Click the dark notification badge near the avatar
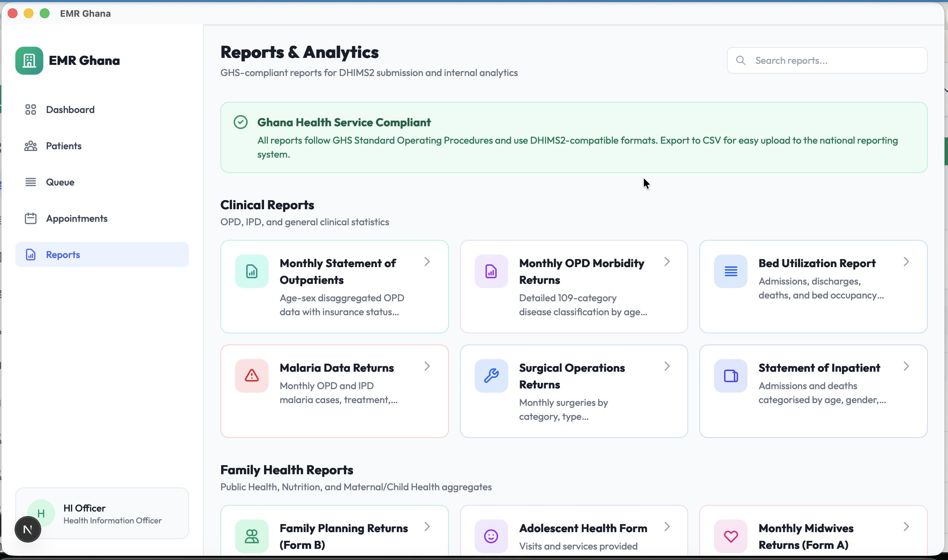 [28, 529]
